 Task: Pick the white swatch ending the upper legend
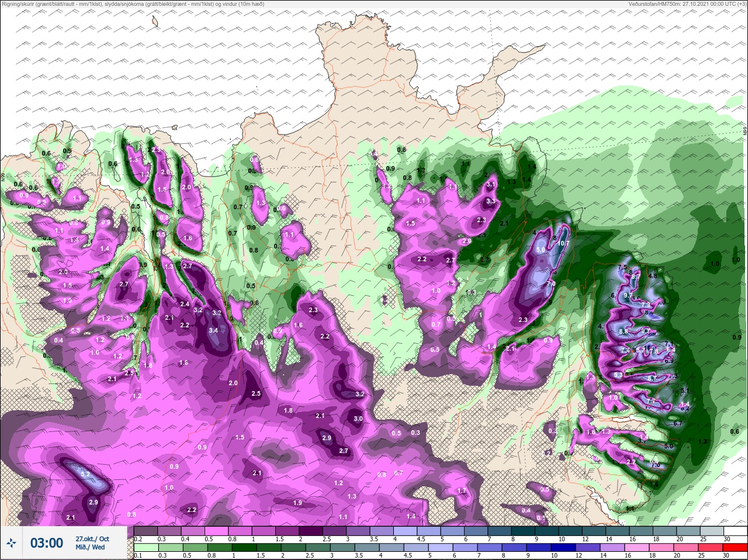click(735, 531)
